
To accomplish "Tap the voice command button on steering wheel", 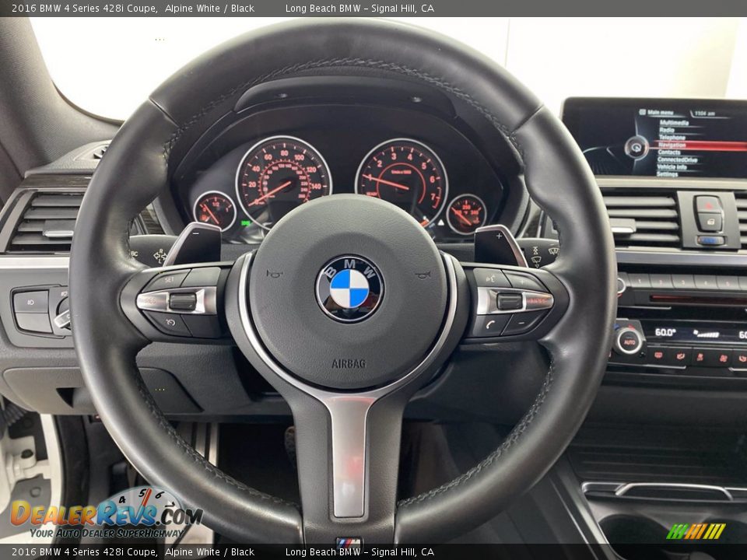I will (492, 279).
